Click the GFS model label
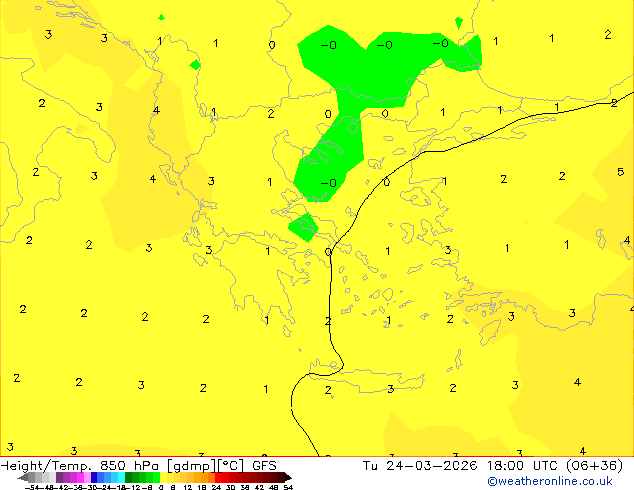This screenshot has width=634, height=490. click(264, 465)
